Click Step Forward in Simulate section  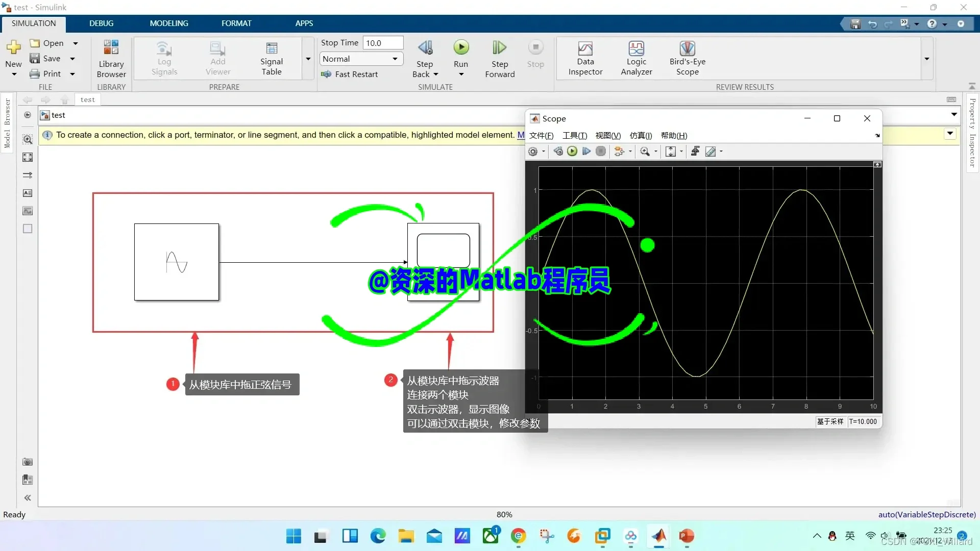pos(499,48)
